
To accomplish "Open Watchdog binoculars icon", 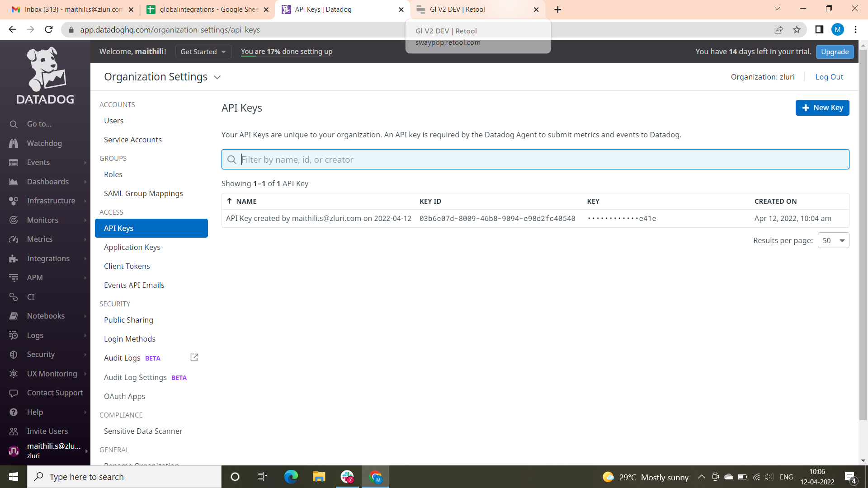I will pos(14,143).
